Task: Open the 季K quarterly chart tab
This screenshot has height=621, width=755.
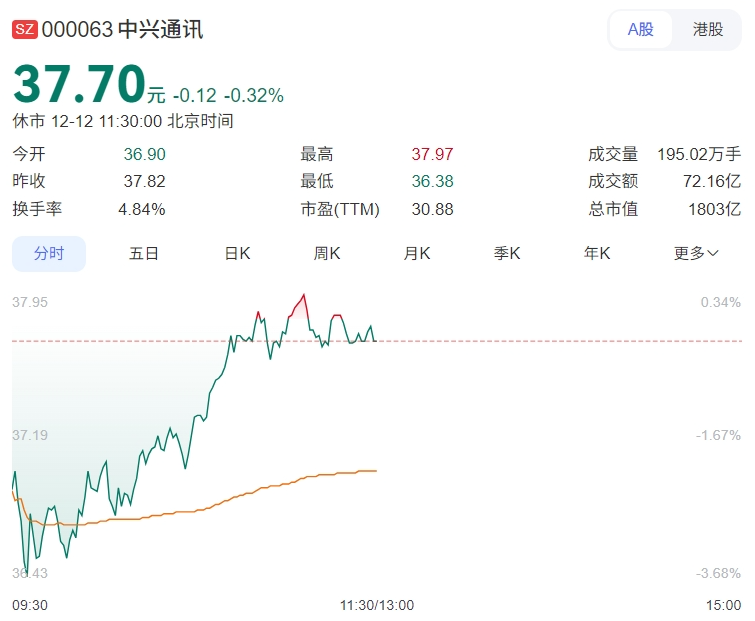Action: tap(507, 253)
